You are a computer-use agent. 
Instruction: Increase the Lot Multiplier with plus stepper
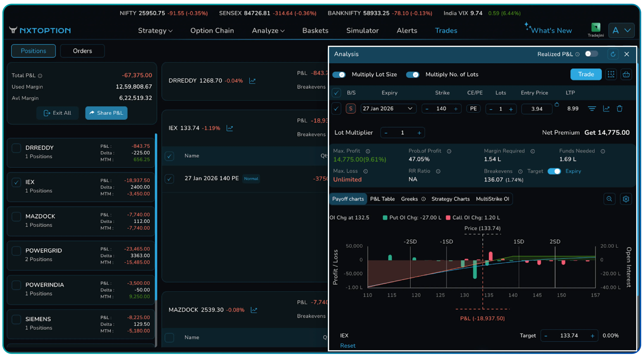point(419,133)
